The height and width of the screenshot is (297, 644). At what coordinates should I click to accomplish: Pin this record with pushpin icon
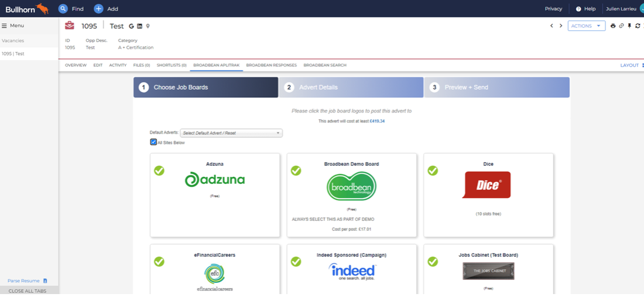pos(629,26)
